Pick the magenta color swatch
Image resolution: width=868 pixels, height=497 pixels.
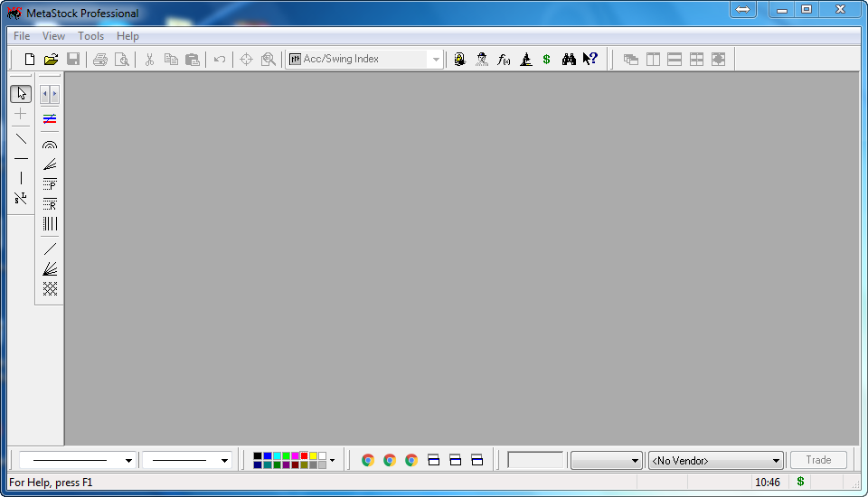[x=295, y=456]
